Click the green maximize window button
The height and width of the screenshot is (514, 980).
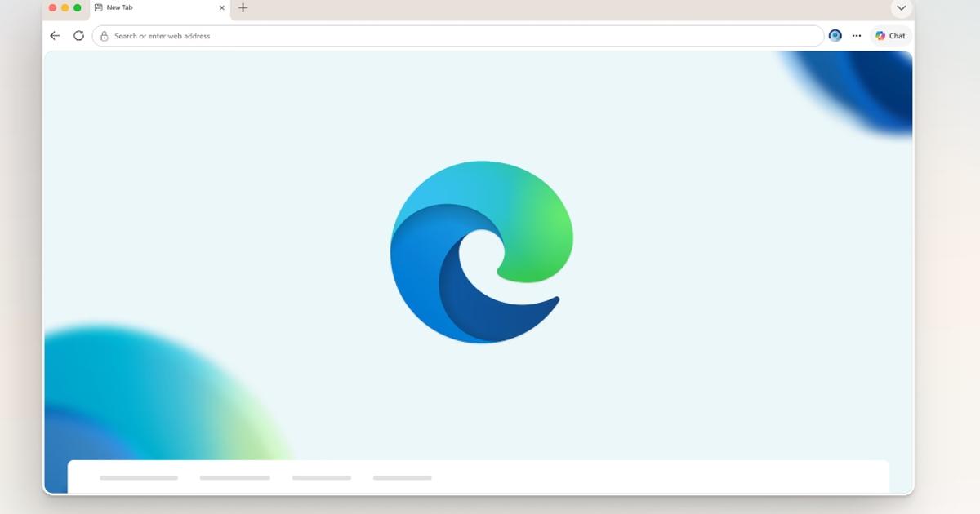click(78, 8)
